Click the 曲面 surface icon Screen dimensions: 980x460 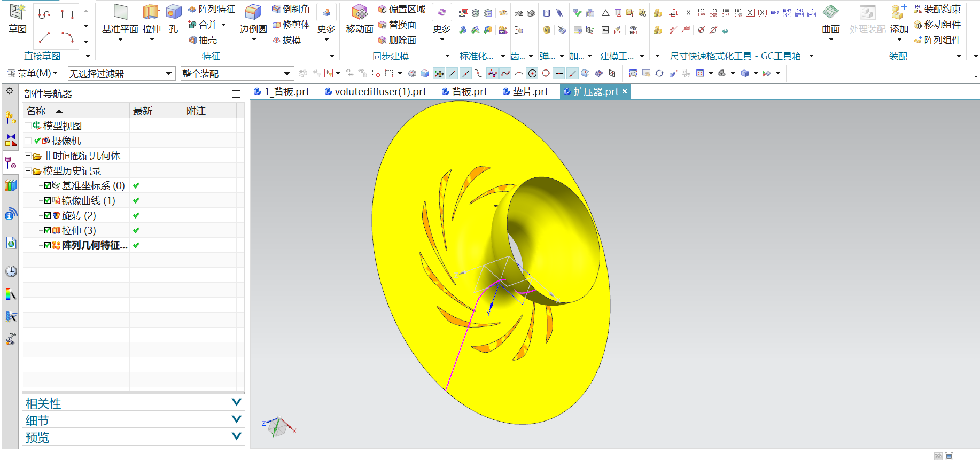click(x=830, y=12)
